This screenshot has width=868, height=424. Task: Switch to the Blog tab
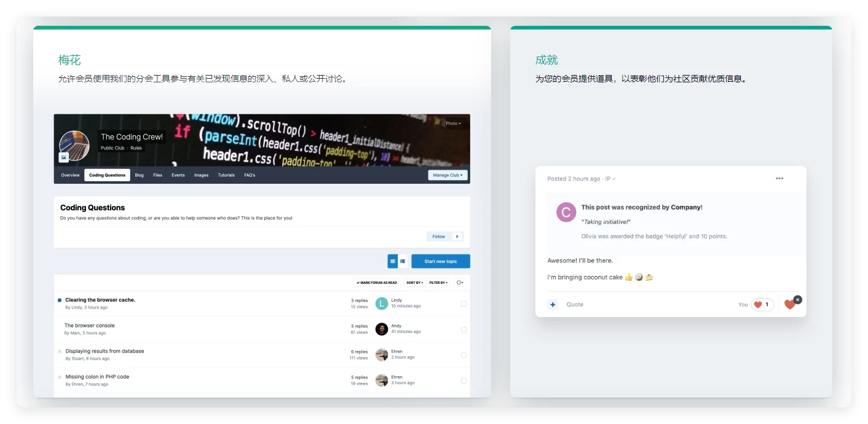(140, 175)
